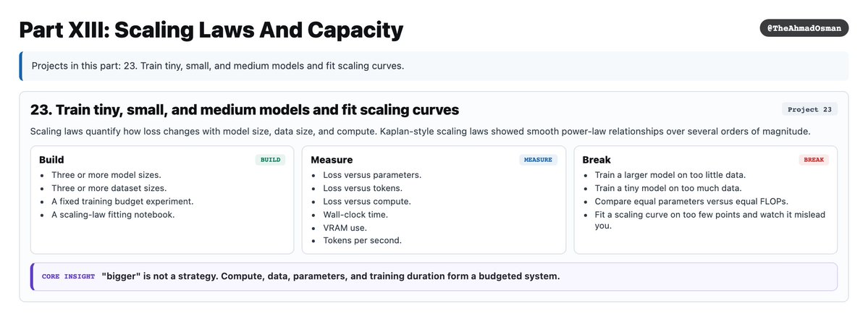Click the project 23 heading title

point(245,110)
